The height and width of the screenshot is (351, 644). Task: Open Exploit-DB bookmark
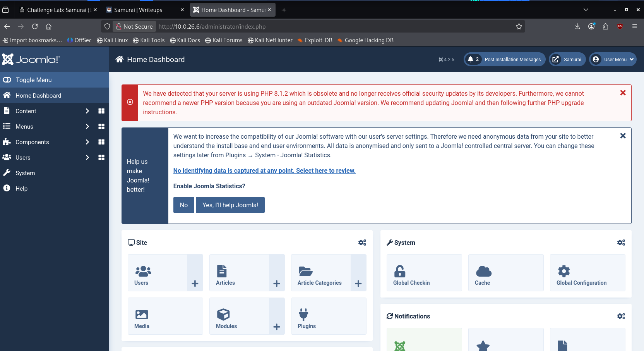[315, 40]
